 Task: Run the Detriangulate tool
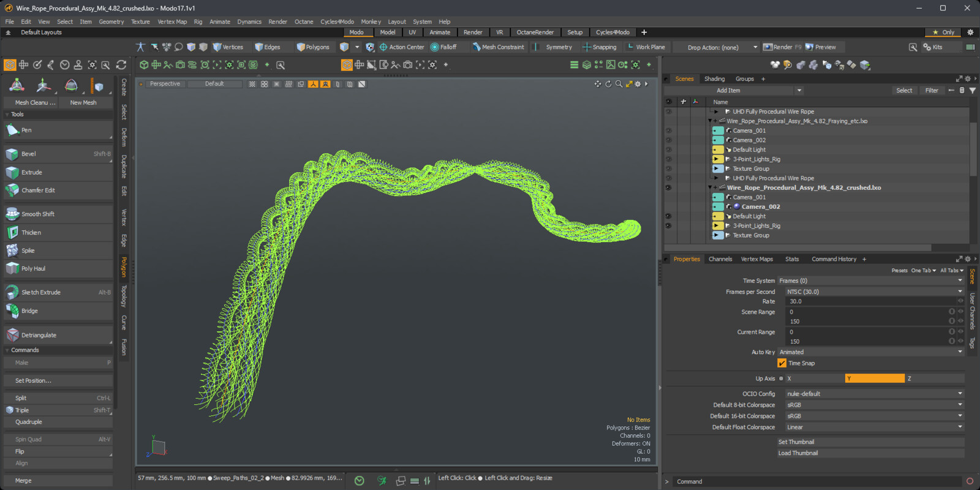[x=58, y=335]
